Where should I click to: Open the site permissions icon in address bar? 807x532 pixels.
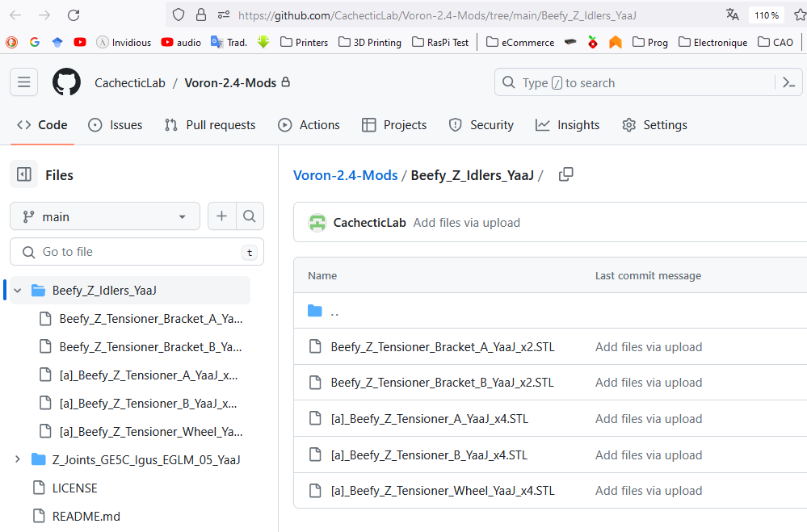pyautogui.click(x=224, y=15)
